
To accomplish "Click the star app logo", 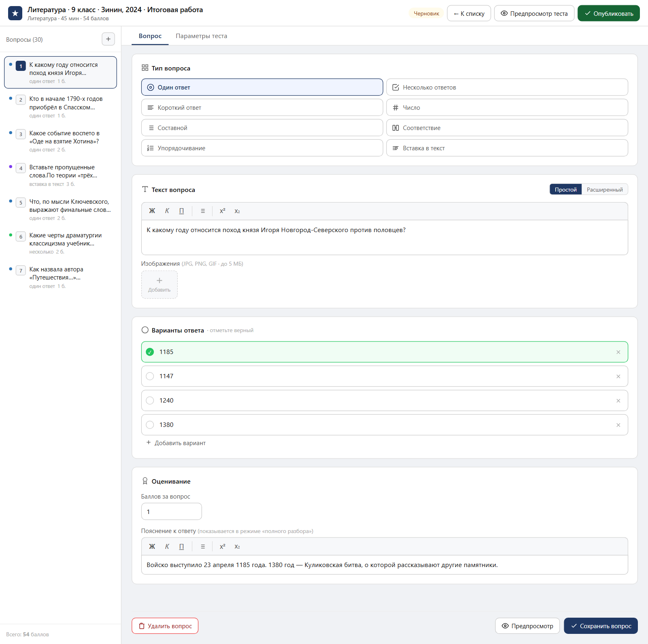I will tap(15, 13).
